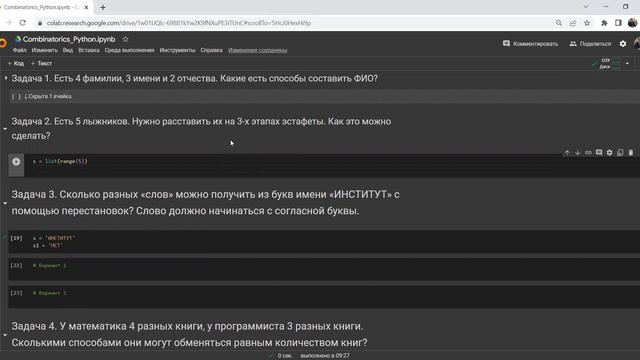Image resolution: width=640 pixels, height=360 pixels.
Task: Show the hidden cell under Задача 1
Action: click(x=48, y=97)
